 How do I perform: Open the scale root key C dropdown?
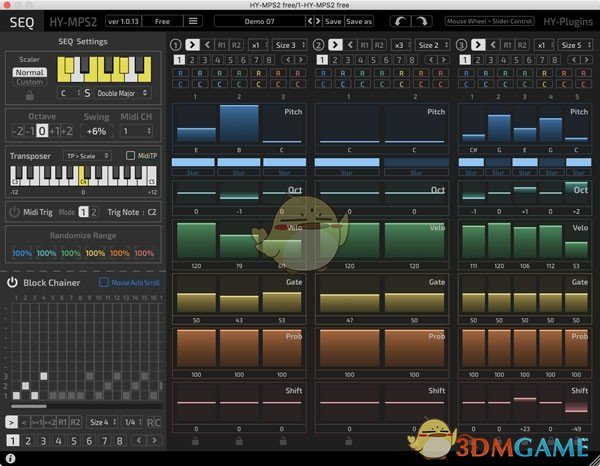point(69,93)
